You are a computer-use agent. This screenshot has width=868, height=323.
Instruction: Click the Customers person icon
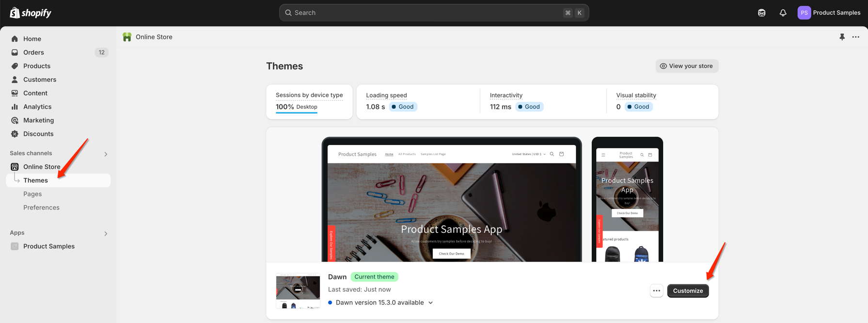pos(15,80)
